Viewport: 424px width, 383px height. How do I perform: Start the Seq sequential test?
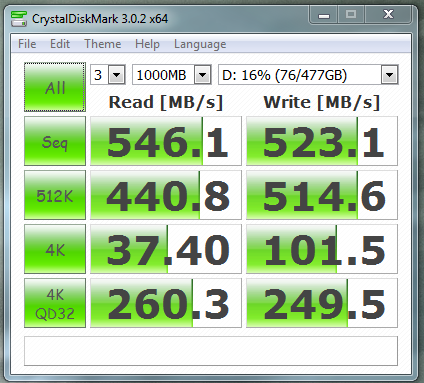55,141
